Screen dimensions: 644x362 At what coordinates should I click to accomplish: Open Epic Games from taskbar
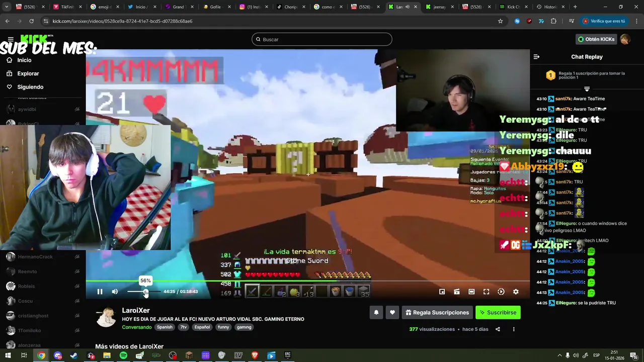click(288, 355)
